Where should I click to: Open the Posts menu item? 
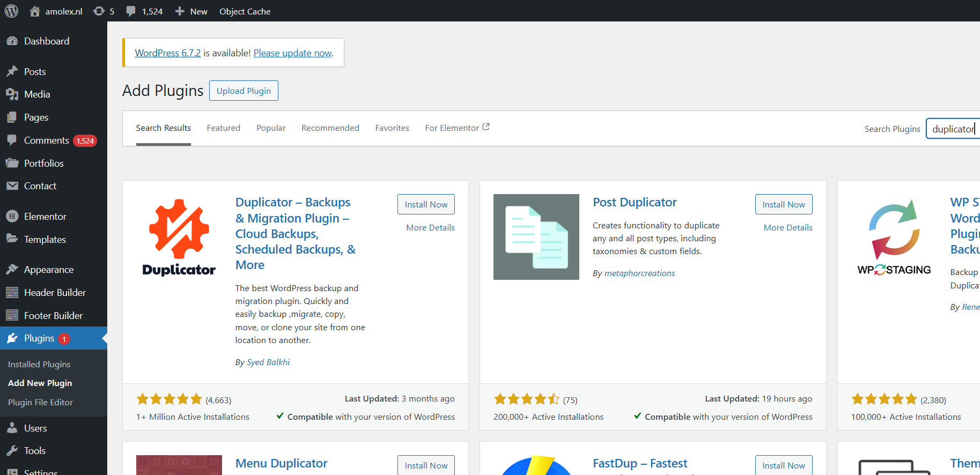pyautogui.click(x=35, y=72)
